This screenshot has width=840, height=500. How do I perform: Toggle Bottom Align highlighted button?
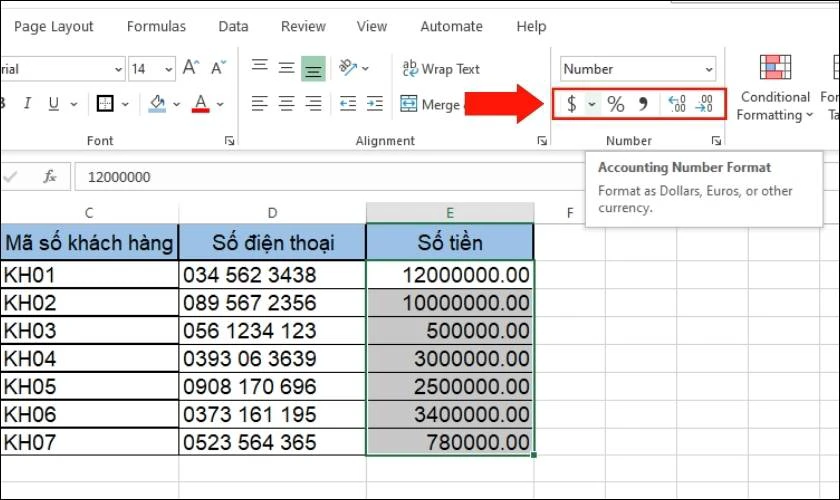click(x=313, y=69)
